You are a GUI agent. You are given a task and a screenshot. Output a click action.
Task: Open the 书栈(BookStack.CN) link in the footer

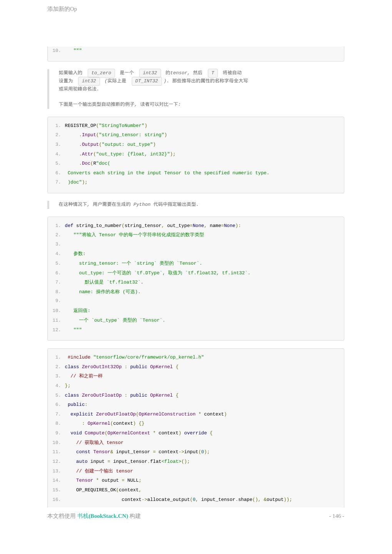[102, 516]
